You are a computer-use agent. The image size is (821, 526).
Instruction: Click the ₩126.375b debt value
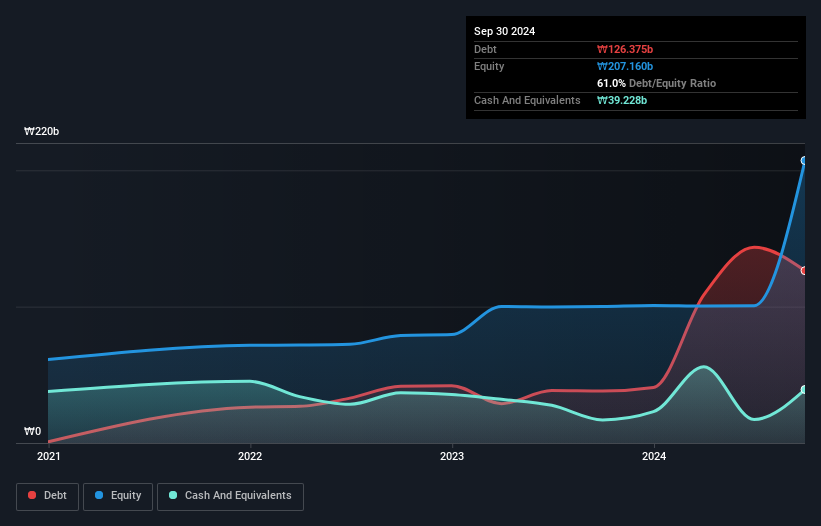[625, 49]
